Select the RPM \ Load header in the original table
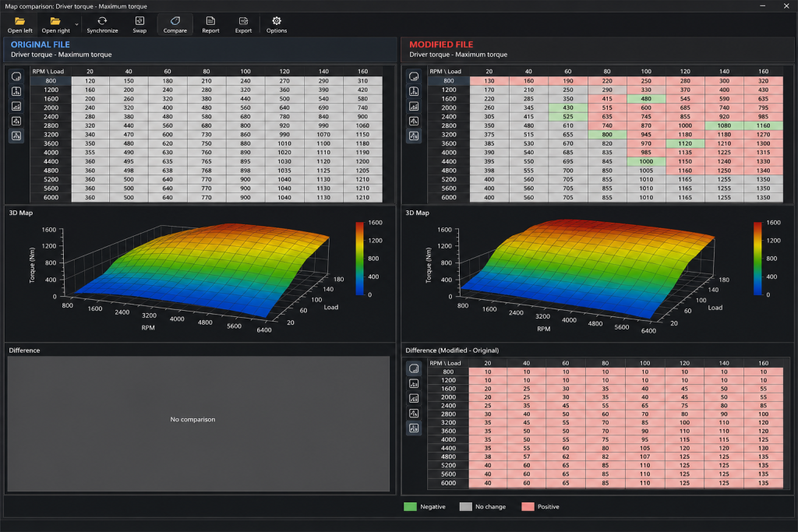 (48, 72)
